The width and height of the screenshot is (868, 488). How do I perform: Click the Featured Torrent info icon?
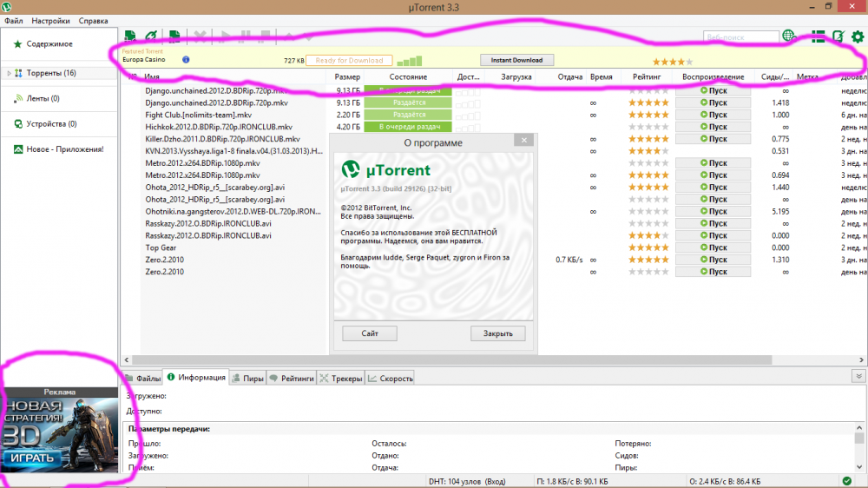coord(186,59)
